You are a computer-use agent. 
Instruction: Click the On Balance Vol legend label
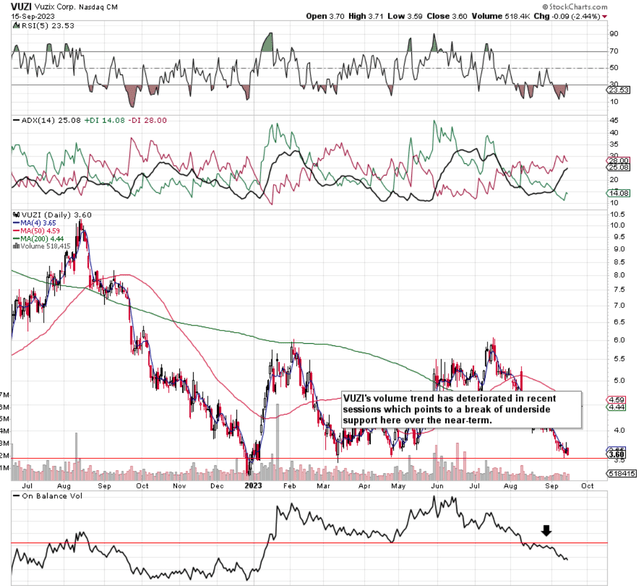(48, 496)
